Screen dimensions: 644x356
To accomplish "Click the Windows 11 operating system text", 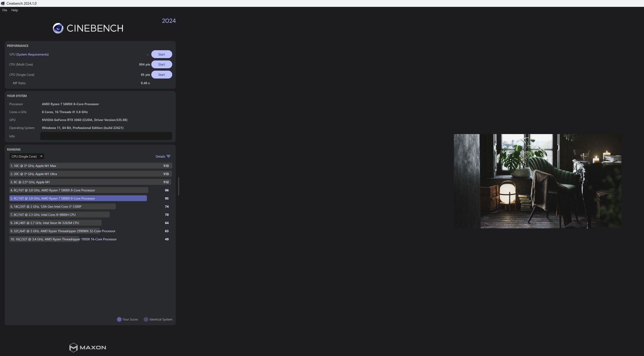I will click(x=83, y=128).
